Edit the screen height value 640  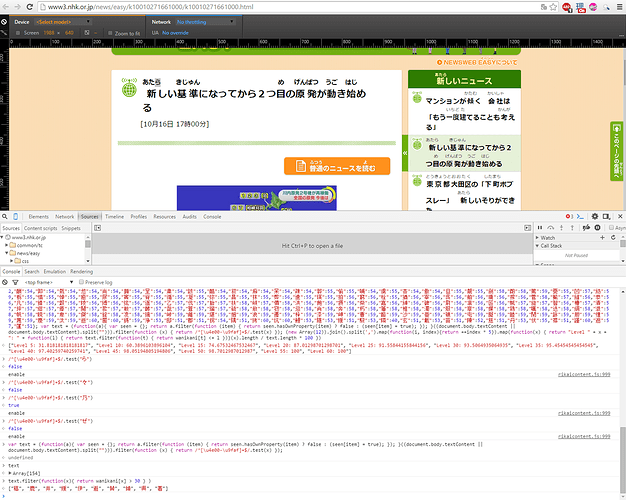tap(69, 33)
